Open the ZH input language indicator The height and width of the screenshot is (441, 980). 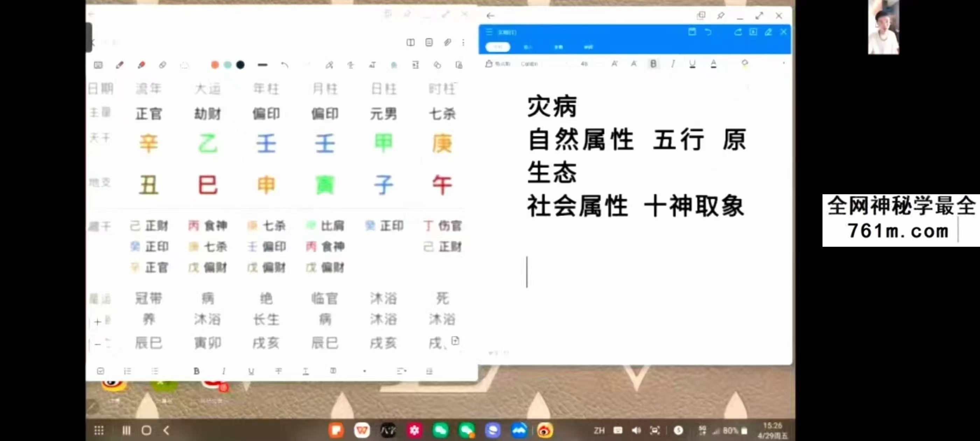coord(599,430)
